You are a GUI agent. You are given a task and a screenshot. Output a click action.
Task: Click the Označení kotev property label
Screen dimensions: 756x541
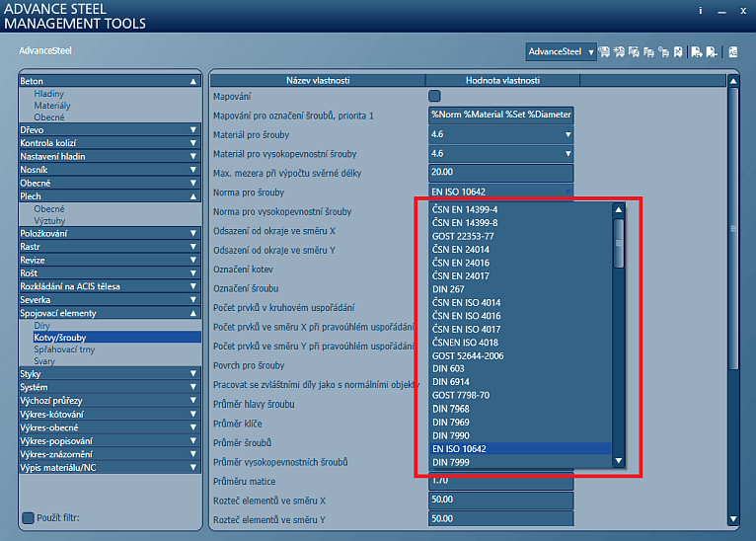[x=243, y=270]
